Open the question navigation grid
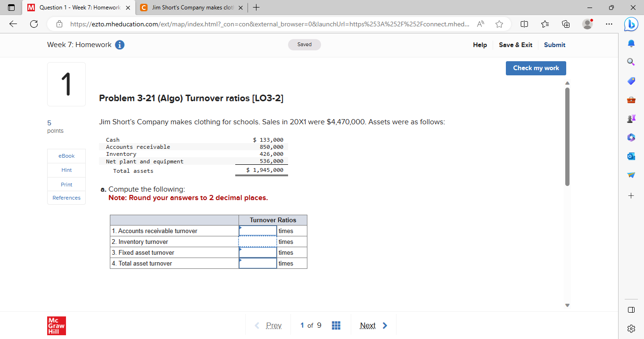This screenshot has height=339, width=644. pyautogui.click(x=336, y=325)
